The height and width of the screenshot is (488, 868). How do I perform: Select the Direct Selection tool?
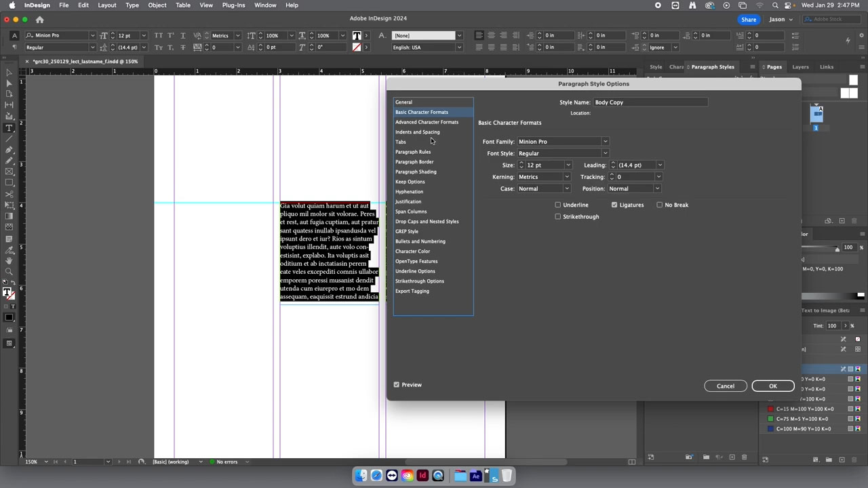pos(9,83)
